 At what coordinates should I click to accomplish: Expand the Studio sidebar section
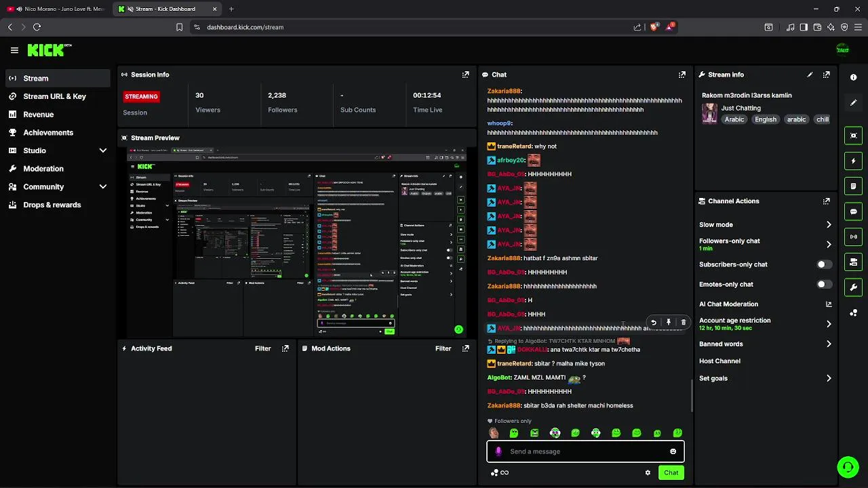(x=103, y=150)
